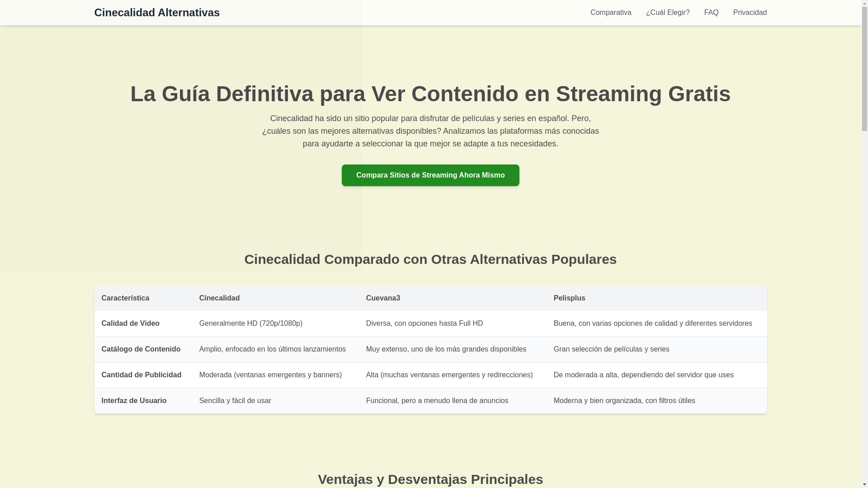The width and height of the screenshot is (868, 488).
Task: Open the Cinecalidad Alternativas home link
Action: tap(157, 13)
